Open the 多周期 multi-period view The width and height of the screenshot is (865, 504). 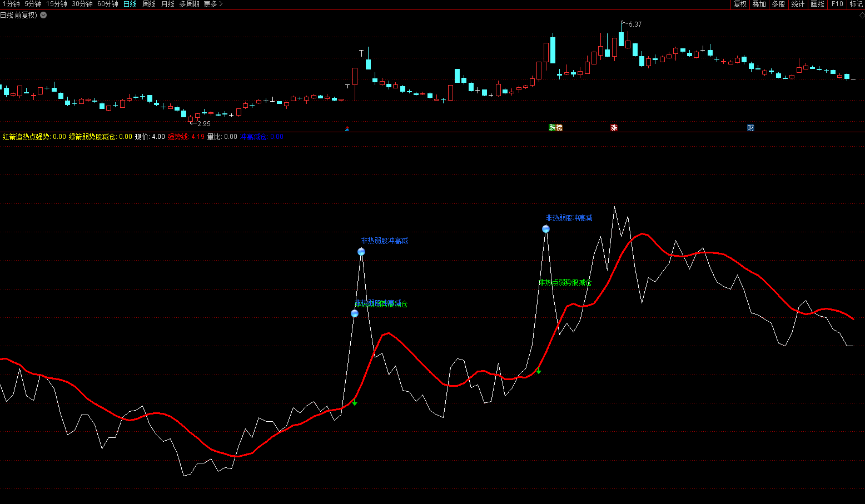click(189, 4)
